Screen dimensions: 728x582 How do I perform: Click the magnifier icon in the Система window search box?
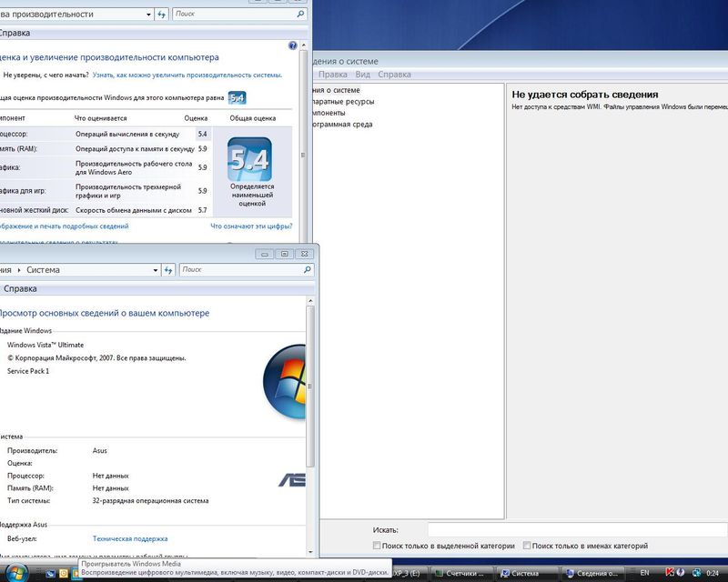pos(308,269)
